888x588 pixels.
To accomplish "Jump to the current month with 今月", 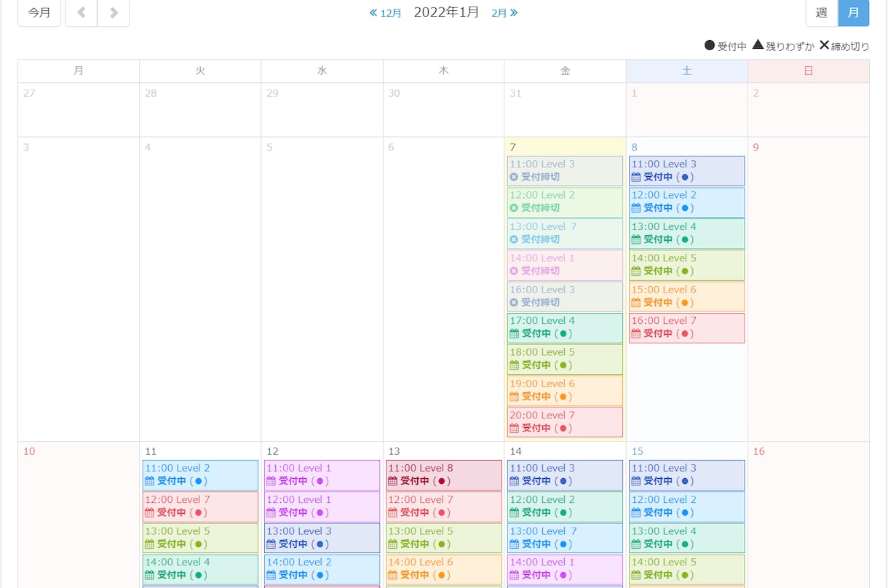I will [39, 12].
